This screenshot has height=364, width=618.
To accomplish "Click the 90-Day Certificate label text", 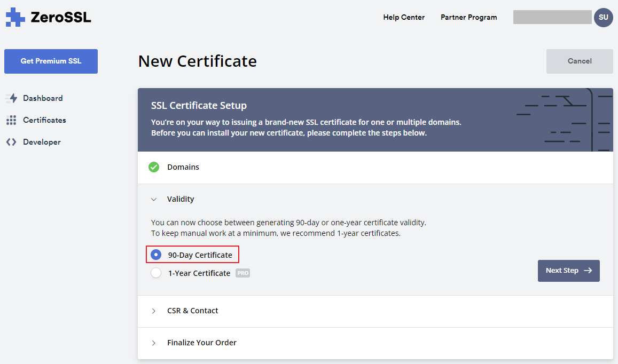I will pyautogui.click(x=200, y=255).
